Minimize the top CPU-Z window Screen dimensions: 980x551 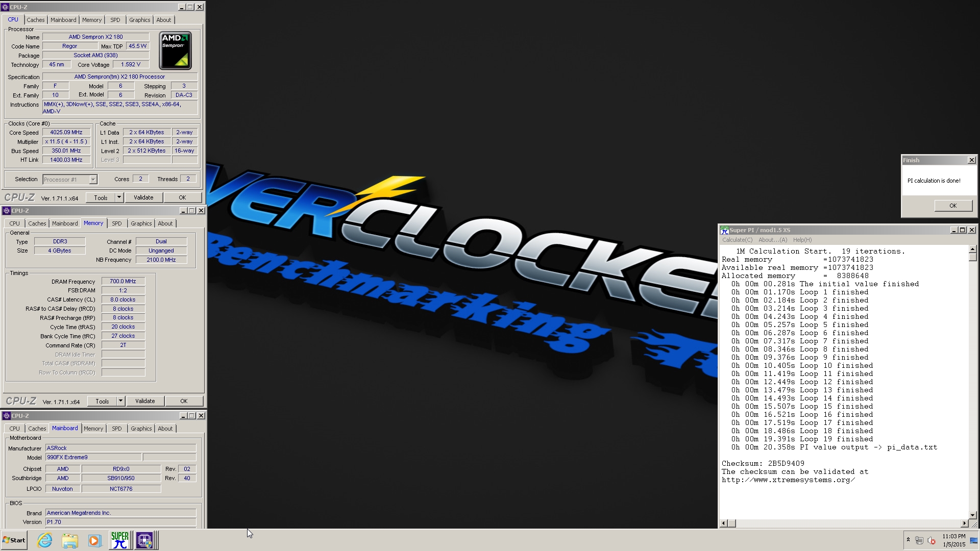click(x=182, y=7)
